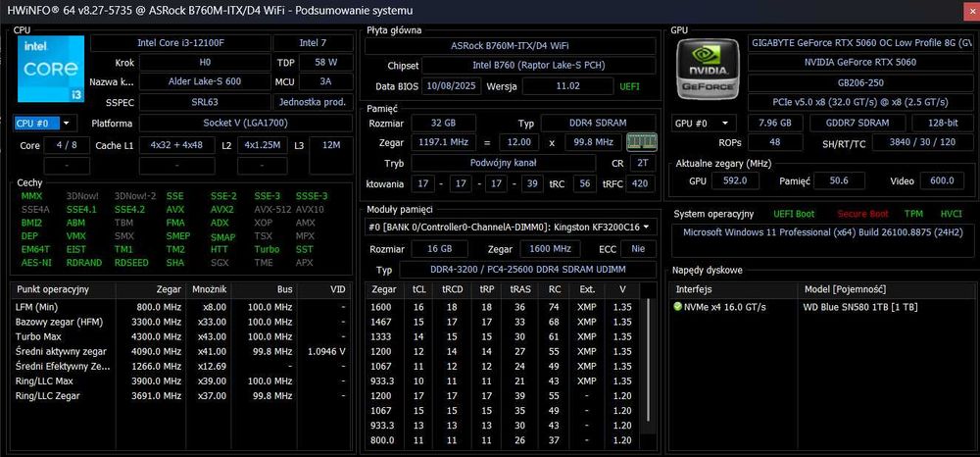Click the Alder Lake-S 600 codename field
The width and height of the screenshot is (980, 457).
click(205, 81)
